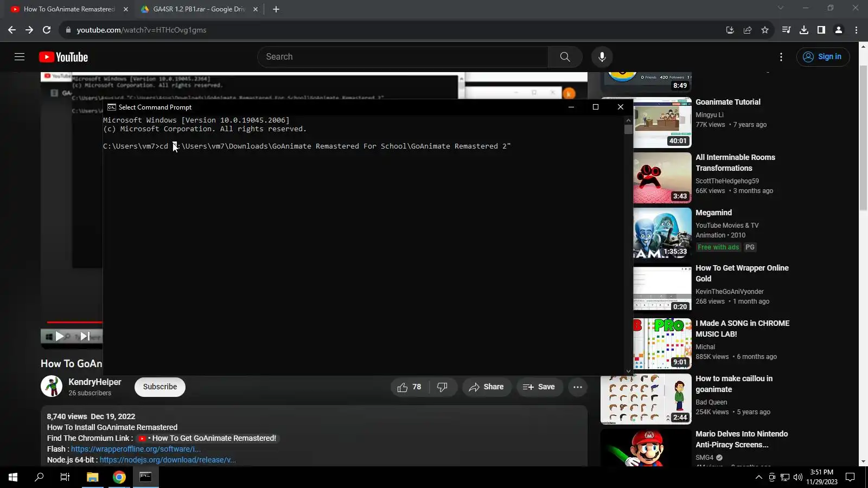Open the YouTube guide hamburger menu
The image size is (868, 488).
[20, 57]
